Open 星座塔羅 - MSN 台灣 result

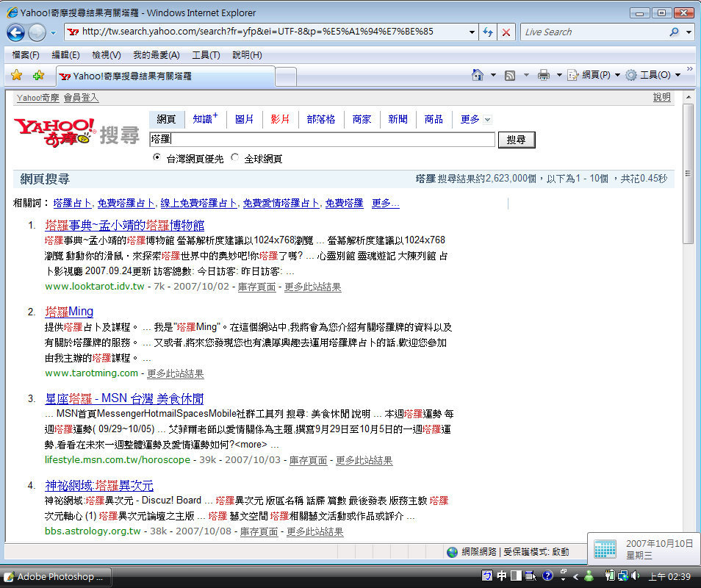click(124, 398)
